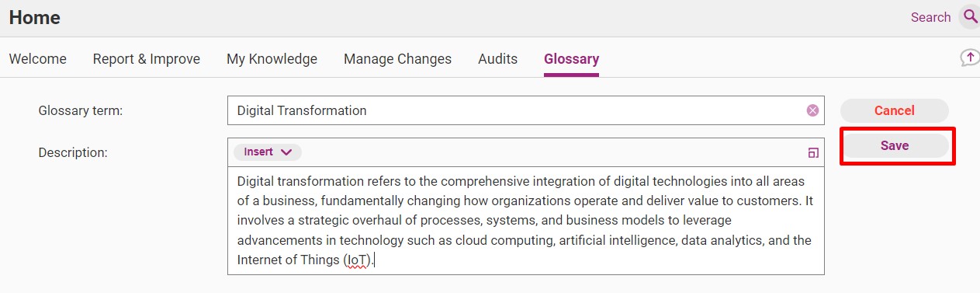980x293 pixels.
Task: Click the magnifying glass search icon
Action: coord(970,16)
